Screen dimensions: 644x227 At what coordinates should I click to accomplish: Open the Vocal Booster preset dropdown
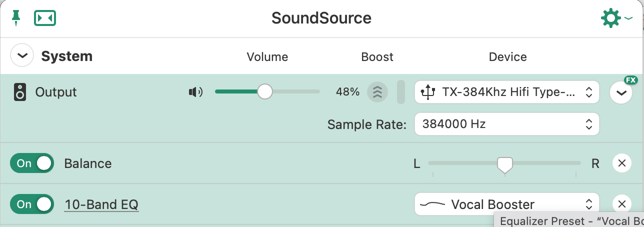506,204
